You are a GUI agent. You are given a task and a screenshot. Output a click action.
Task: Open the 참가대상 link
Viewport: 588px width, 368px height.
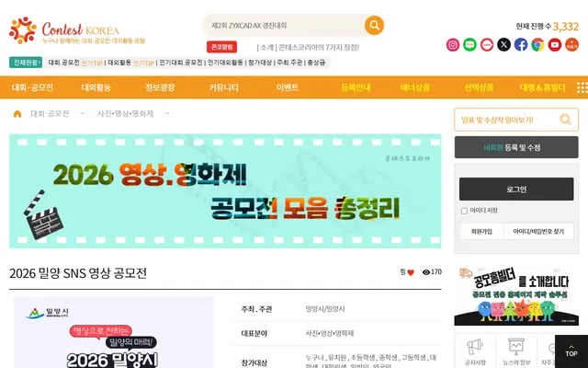[x=259, y=63]
